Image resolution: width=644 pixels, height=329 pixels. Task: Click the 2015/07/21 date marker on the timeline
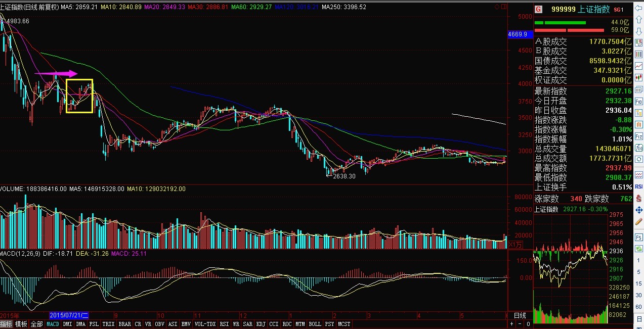(x=69, y=315)
